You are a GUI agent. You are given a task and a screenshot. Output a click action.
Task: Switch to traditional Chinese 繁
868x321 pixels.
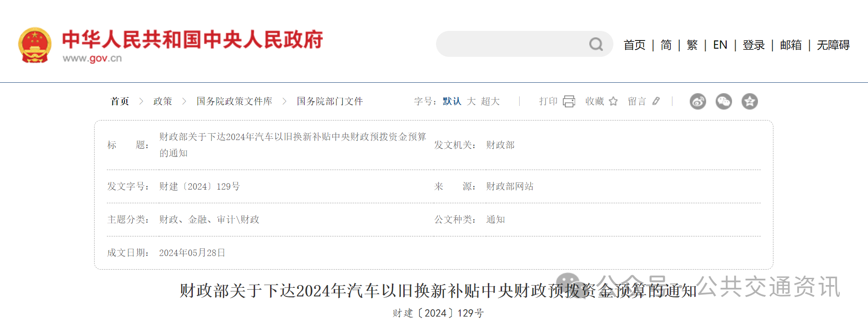(x=692, y=45)
